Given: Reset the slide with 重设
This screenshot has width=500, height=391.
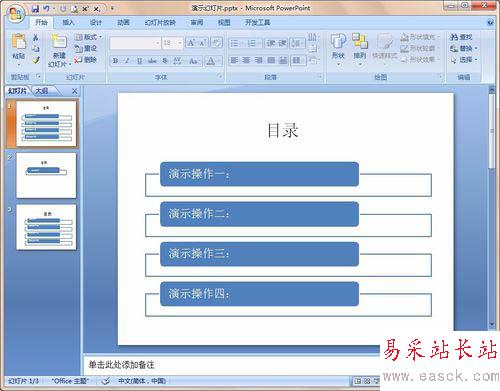Looking at the screenshot, I should click(x=86, y=48).
